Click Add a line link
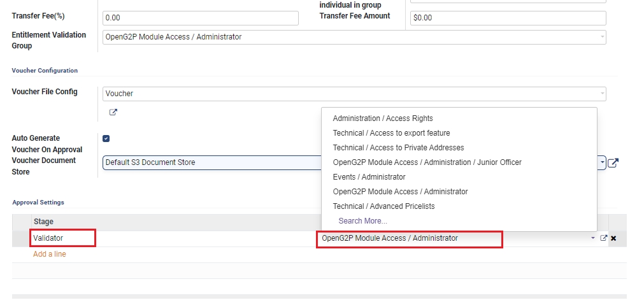This screenshot has height=300, width=644. [50, 254]
